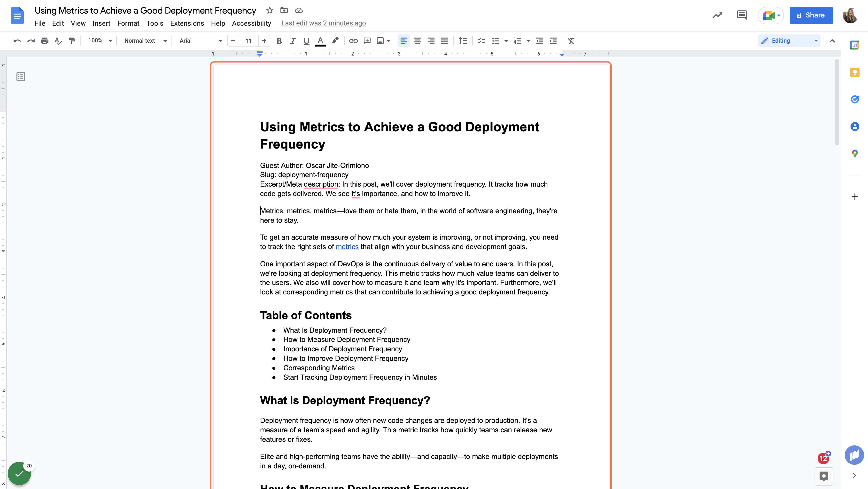The image size is (868, 489).
Task: Open Google Tasks side panel
Action: pos(854,99)
